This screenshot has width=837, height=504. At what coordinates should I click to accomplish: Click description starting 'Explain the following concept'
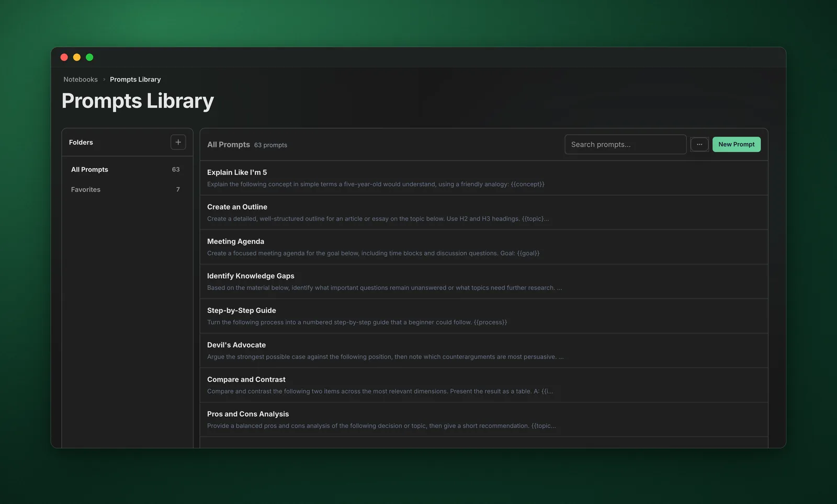pos(376,184)
